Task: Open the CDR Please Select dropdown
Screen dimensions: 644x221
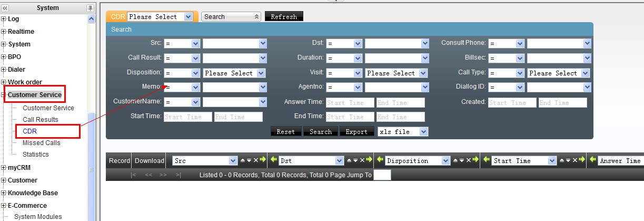Action: (188, 17)
